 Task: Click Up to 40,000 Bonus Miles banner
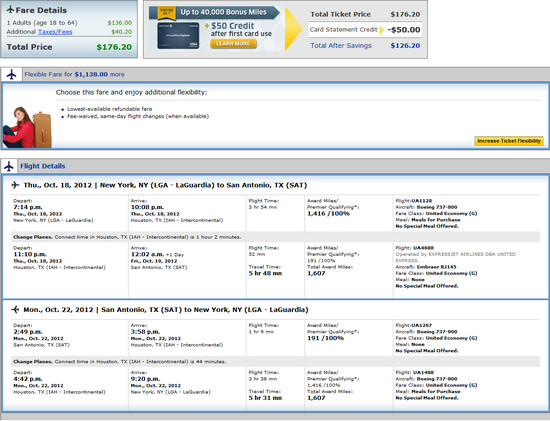click(223, 12)
